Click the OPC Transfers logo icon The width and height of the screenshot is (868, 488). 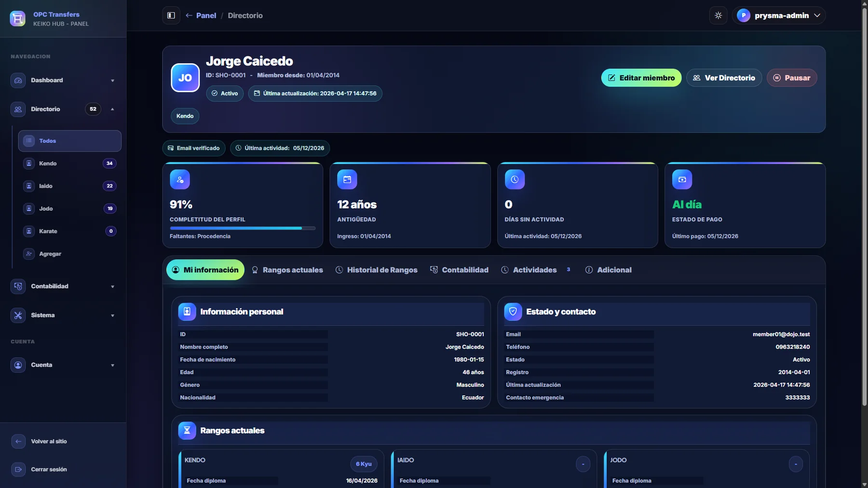[x=18, y=19]
